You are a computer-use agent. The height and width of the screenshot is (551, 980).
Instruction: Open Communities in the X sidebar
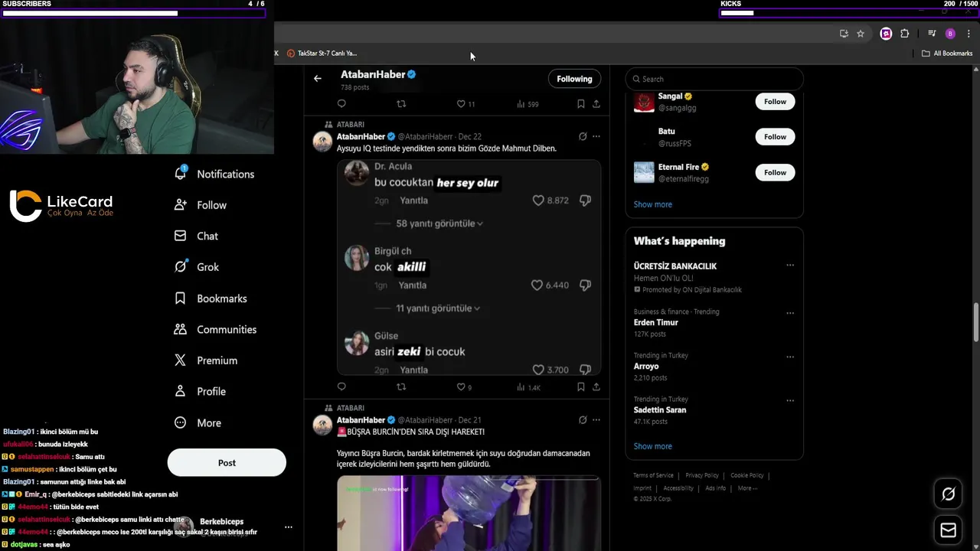pyautogui.click(x=215, y=329)
